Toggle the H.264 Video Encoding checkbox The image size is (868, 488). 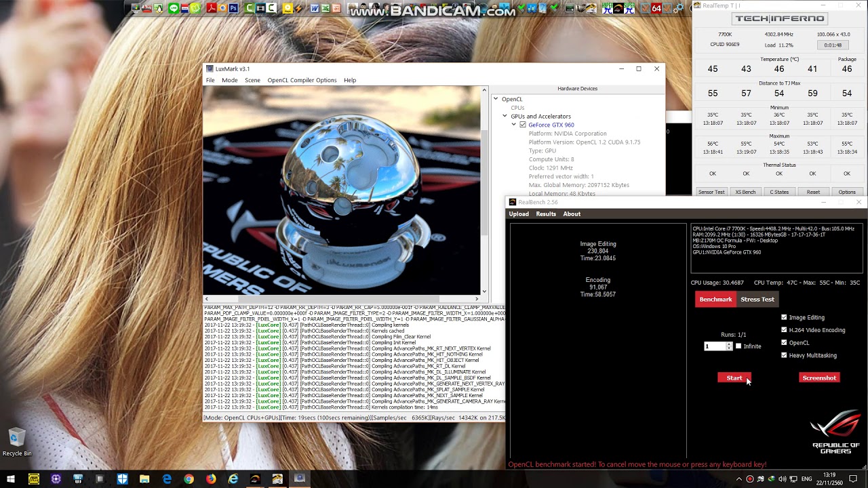pos(784,330)
